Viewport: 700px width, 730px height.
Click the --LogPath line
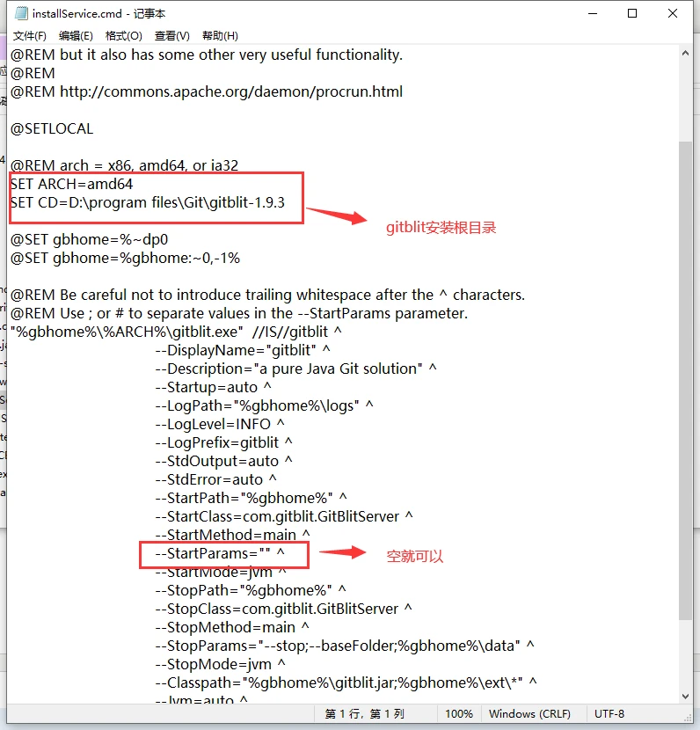tap(265, 405)
